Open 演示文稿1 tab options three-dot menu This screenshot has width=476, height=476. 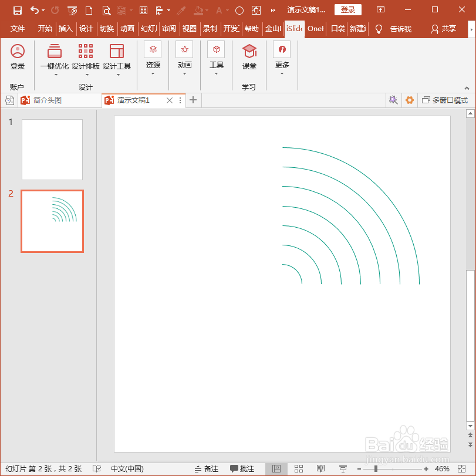[180, 100]
